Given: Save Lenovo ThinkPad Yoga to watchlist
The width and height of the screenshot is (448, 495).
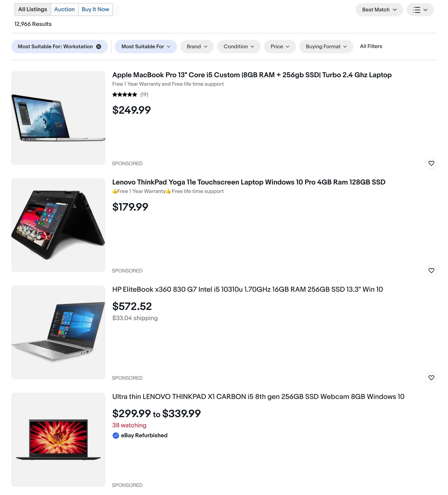Looking at the screenshot, I should [431, 270].
